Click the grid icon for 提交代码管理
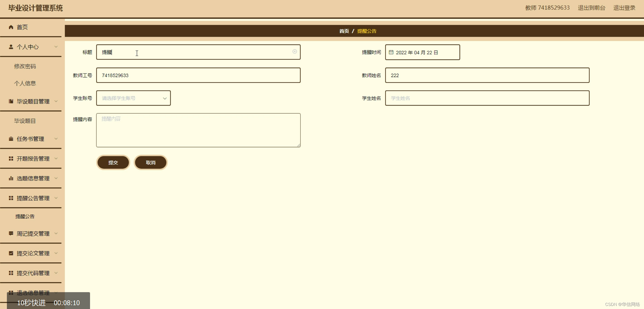644x309 pixels. pos(11,273)
